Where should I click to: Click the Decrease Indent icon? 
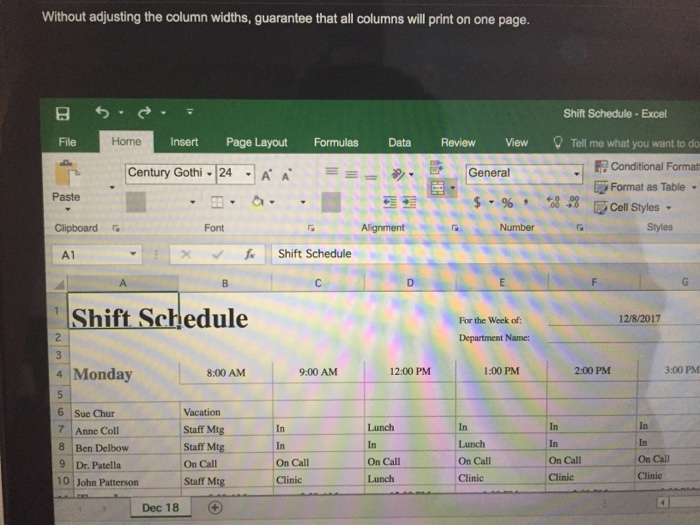pos(390,202)
